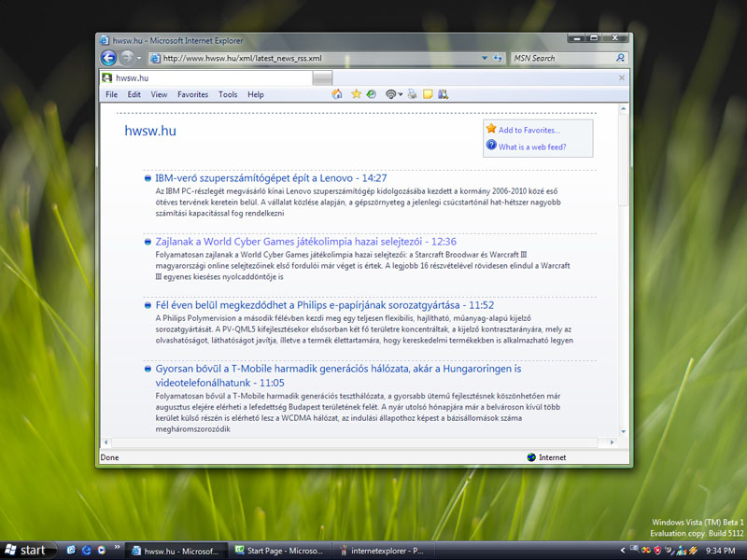Switch to Start Page taskbar button
This screenshot has height=560, width=747.
(x=279, y=551)
